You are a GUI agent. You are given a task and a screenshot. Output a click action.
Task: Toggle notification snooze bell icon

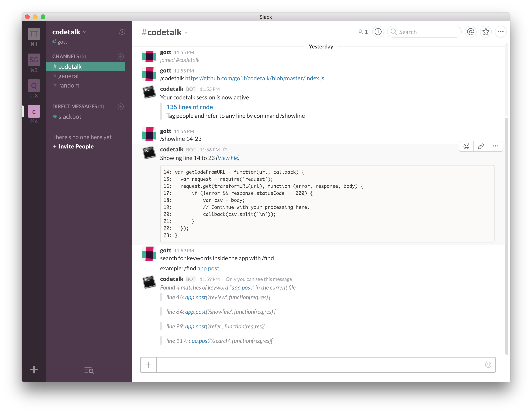click(x=122, y=32)
